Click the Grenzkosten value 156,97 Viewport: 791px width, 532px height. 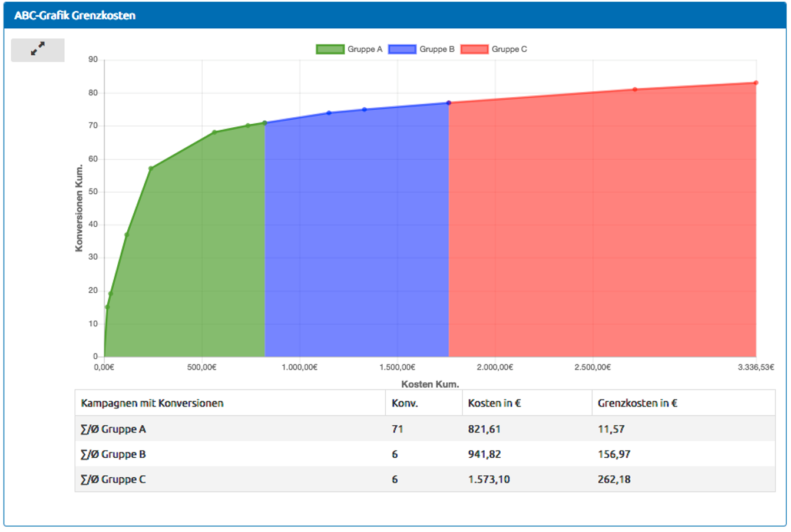tap(614, 455)
